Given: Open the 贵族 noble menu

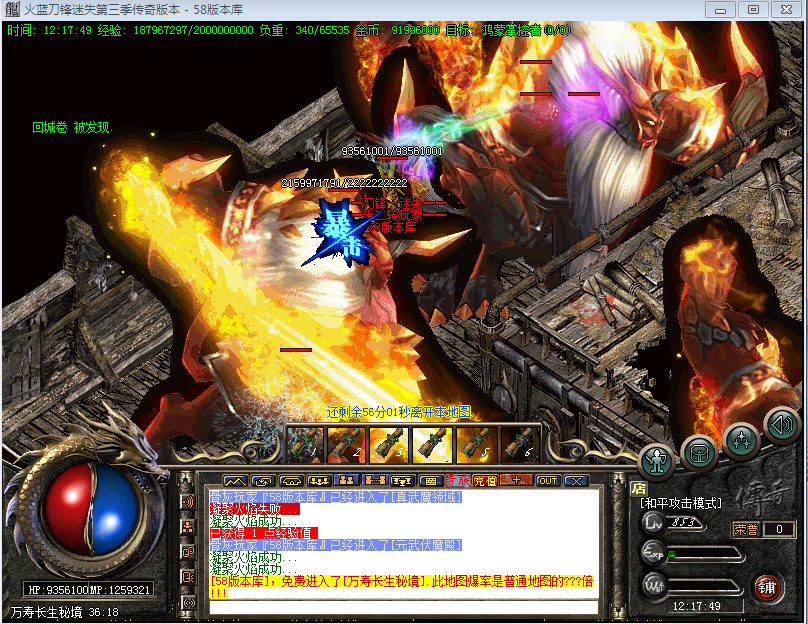Looking at the screenshot, I should tap(458, 481).
